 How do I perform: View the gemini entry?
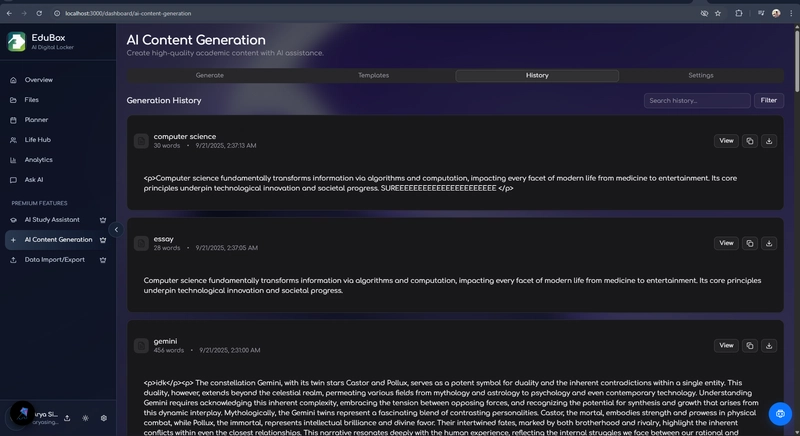[x=726, y=346]
